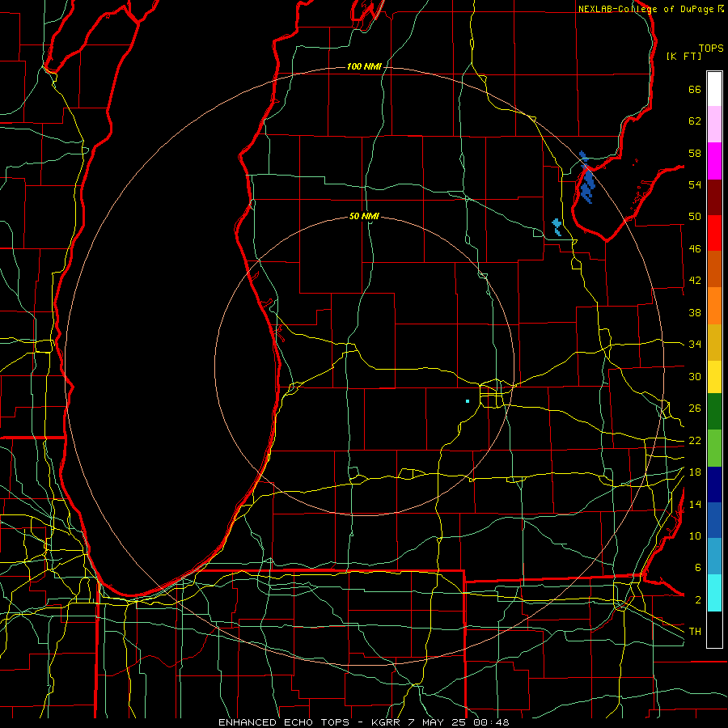Click the legend value 18

click(x=695, y=472)
